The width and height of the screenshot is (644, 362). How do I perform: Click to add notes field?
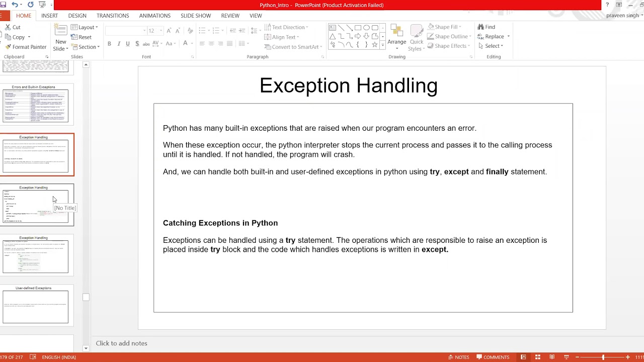122,343
